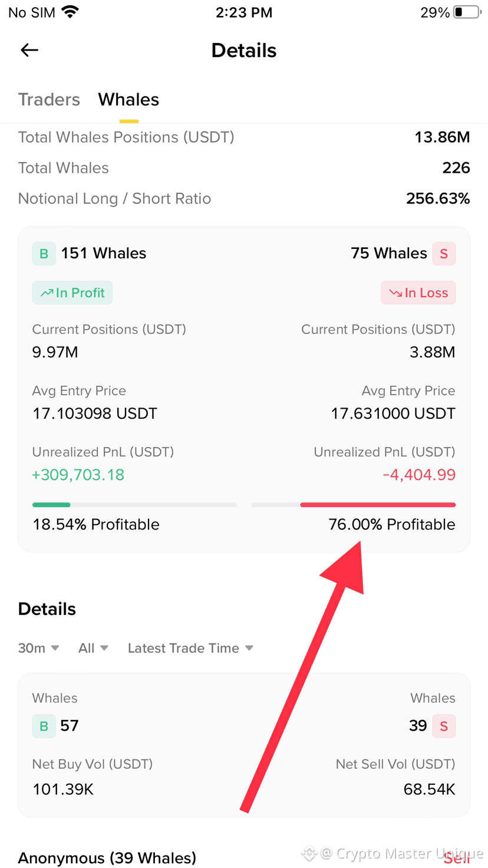Tap the Net Buy Vol 101.39K value

coord(63,789)
